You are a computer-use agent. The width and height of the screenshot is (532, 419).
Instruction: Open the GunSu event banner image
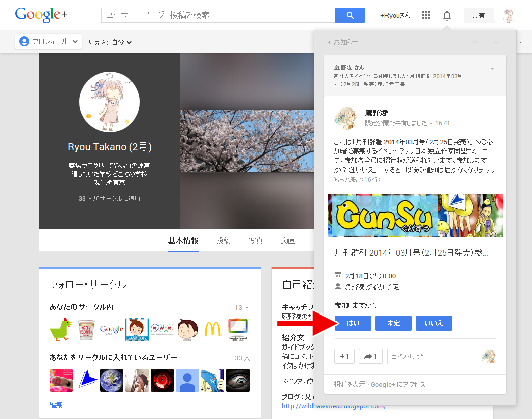pos(415,216)
